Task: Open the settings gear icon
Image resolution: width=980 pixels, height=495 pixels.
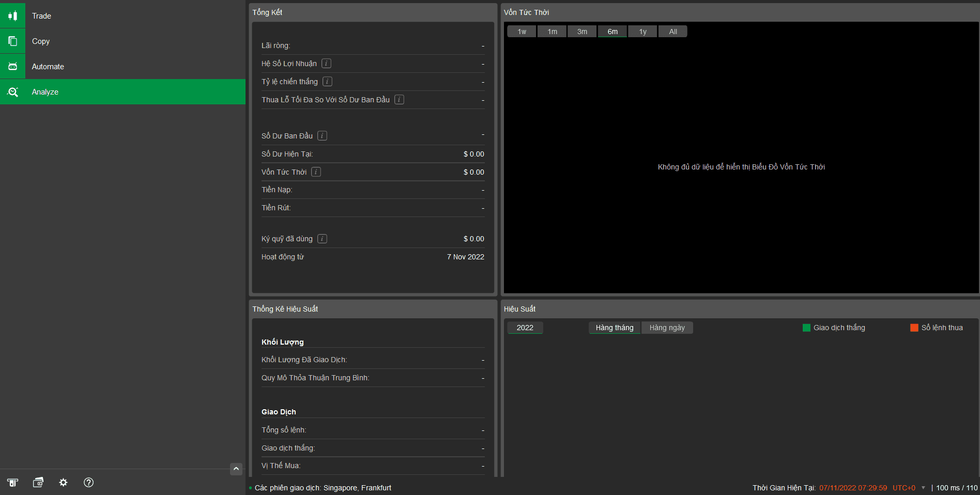Action: point(63,482)
